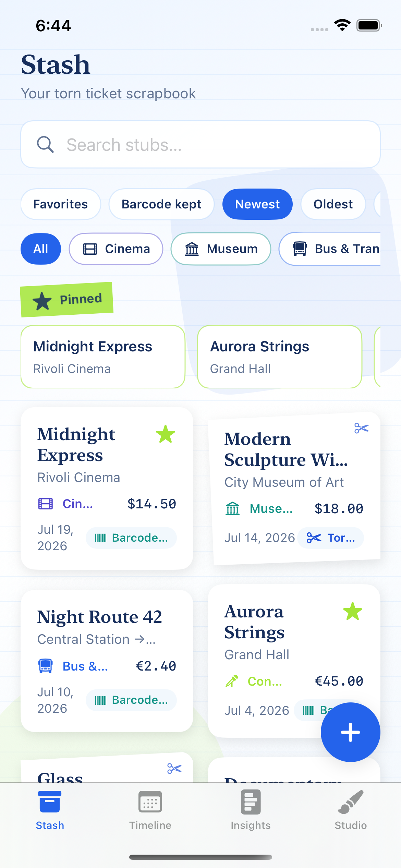Click cinema film icon on Midnight Express card
401x868 pixels.
pyautogui.click(x=46, y=504)
